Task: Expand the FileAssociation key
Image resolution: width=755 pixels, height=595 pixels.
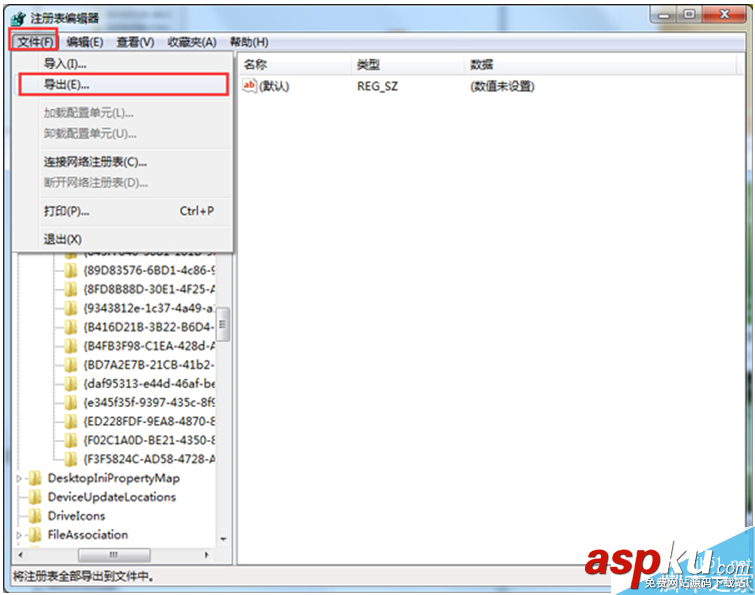Action: (x=19, y=535)
